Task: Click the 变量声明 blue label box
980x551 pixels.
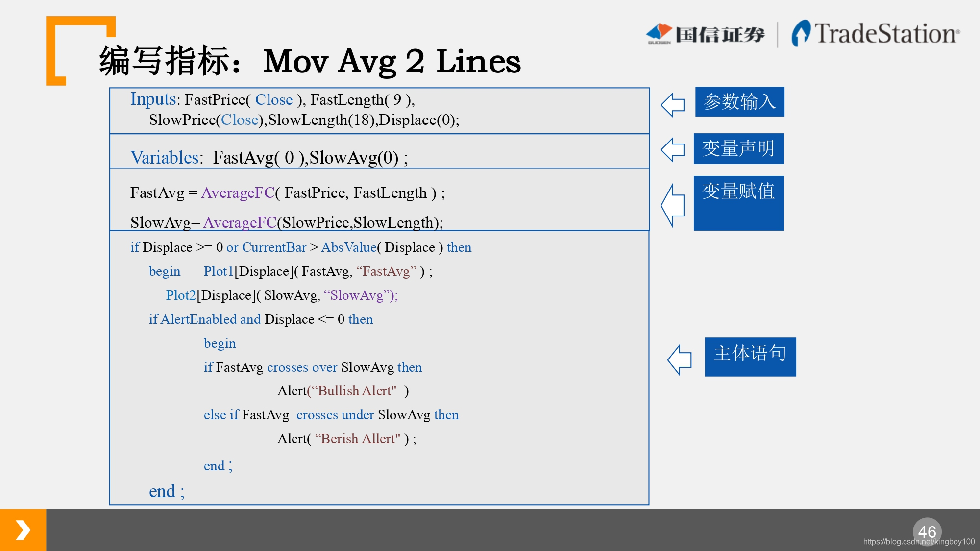Action: tap(738, 148)
